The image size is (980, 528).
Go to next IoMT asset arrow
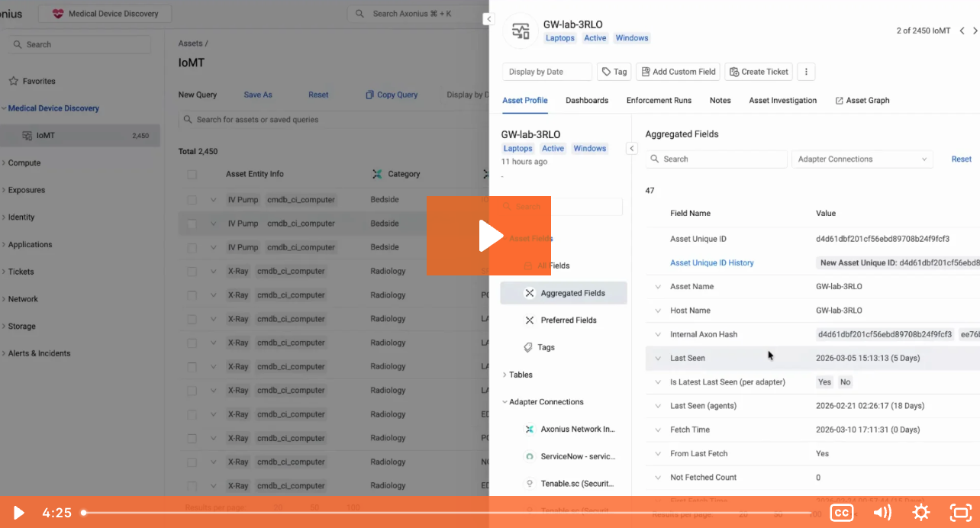[975, 31]
